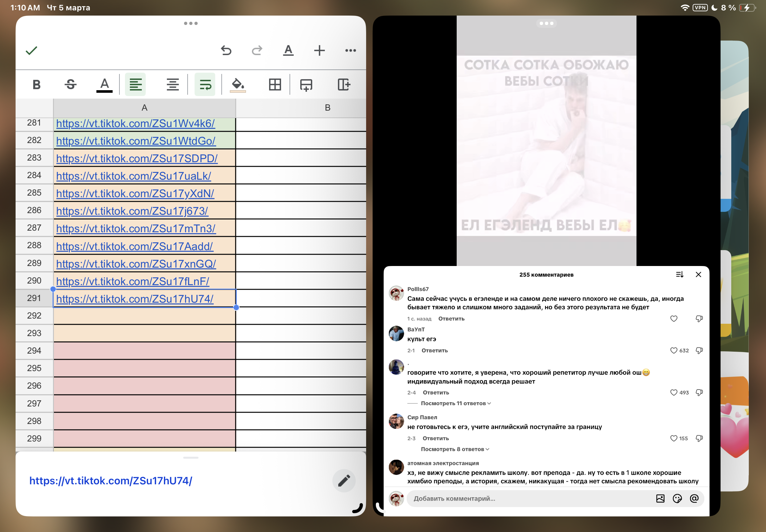Open the emoji picker for comment
Screen dimensions: 766x532
tap(677, 499)
